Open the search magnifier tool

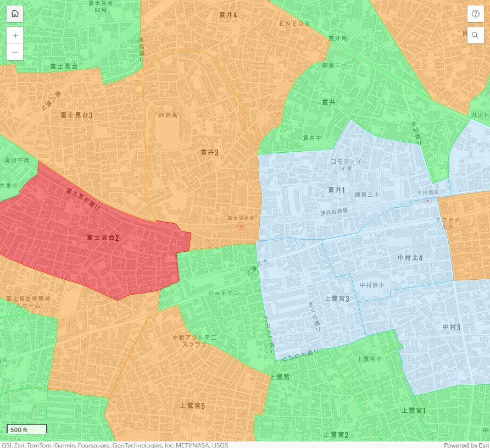[475, 35]
